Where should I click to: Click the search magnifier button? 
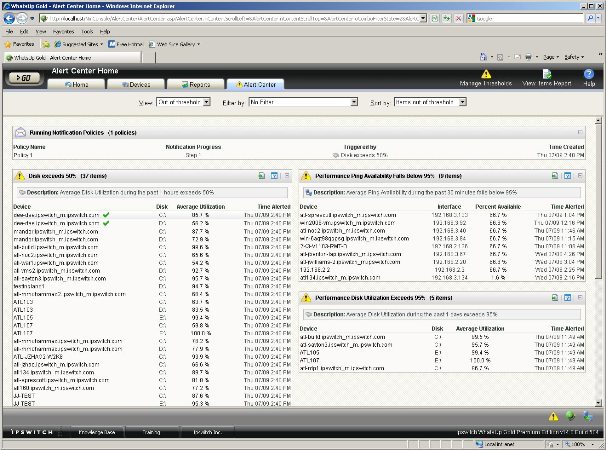[x=590, y=18]
